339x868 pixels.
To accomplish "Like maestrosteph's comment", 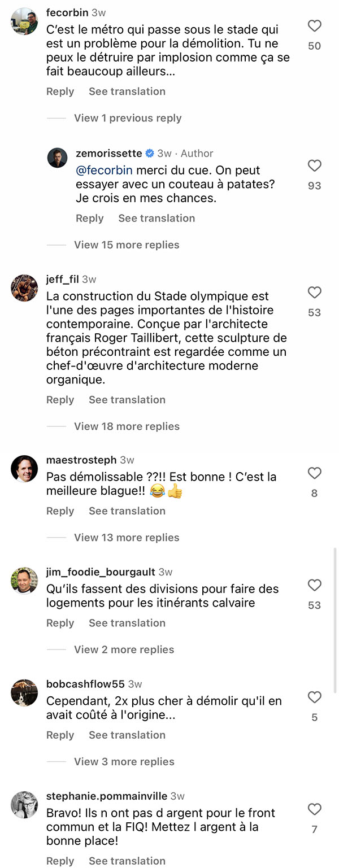I will point(314,473).
